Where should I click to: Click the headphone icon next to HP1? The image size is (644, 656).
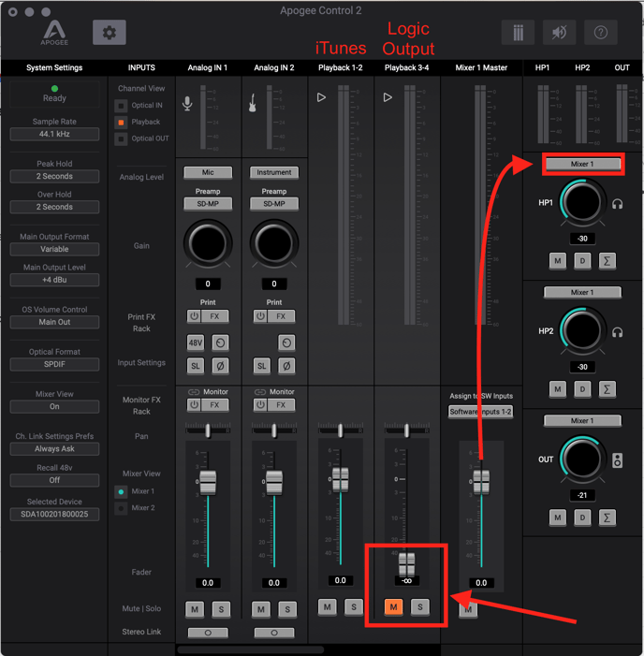pos(618,204)
